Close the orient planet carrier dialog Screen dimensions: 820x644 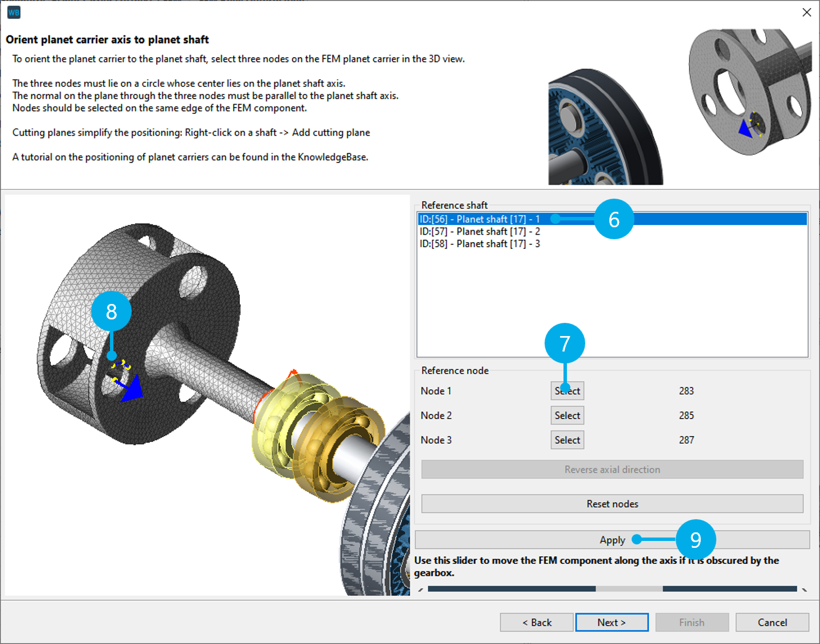pos(806,13)
